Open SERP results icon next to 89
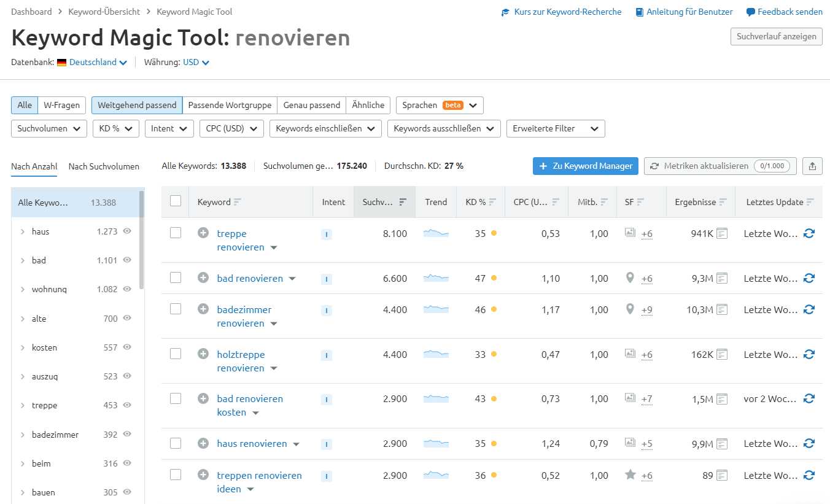The image size is (830, 504). 722,475
